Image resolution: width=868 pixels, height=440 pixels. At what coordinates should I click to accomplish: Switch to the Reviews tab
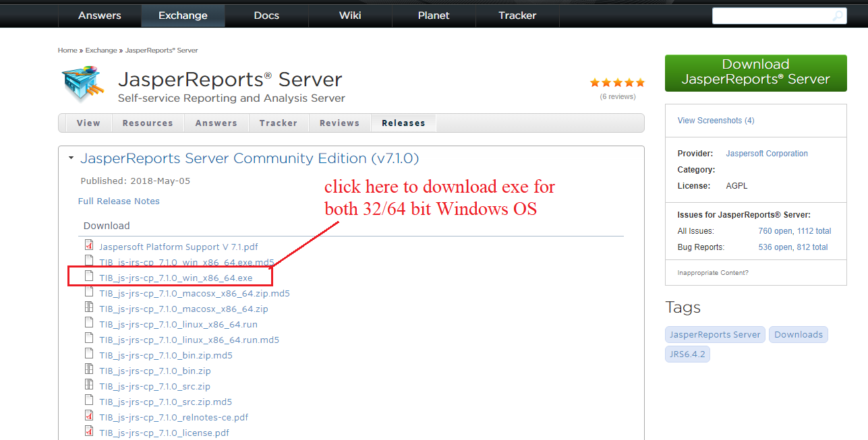pos(339,123)
